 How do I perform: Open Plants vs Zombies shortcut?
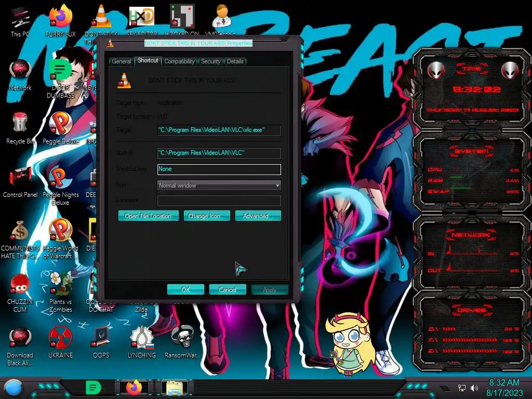coord(61,292)
